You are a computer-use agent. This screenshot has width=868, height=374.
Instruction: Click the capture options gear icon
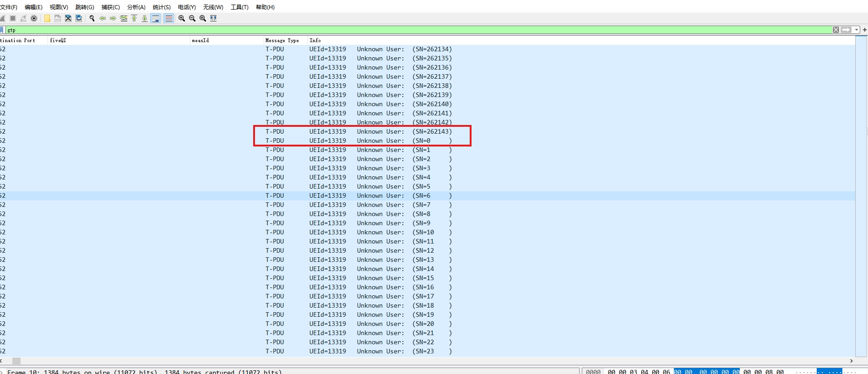[34, 18]
